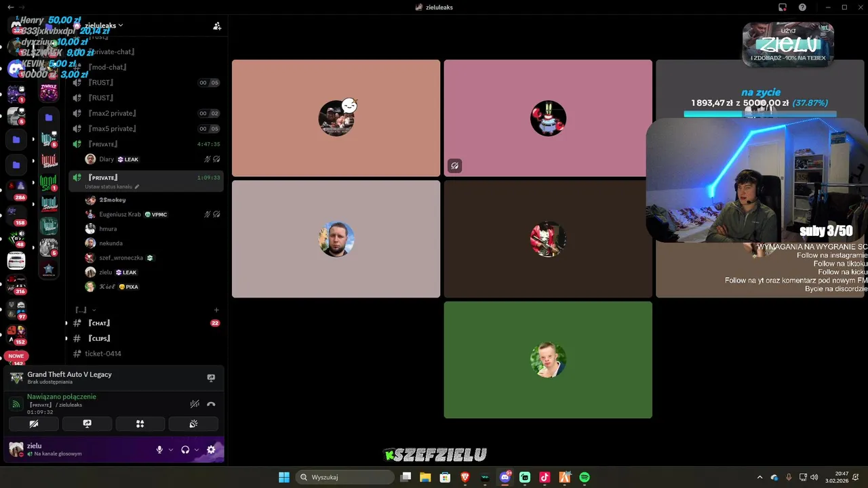Open the ZYNROLE server icon
Image resolution: width=868 pixels, height=488 pixels.
pyautogui.click(x=49, y=92)
